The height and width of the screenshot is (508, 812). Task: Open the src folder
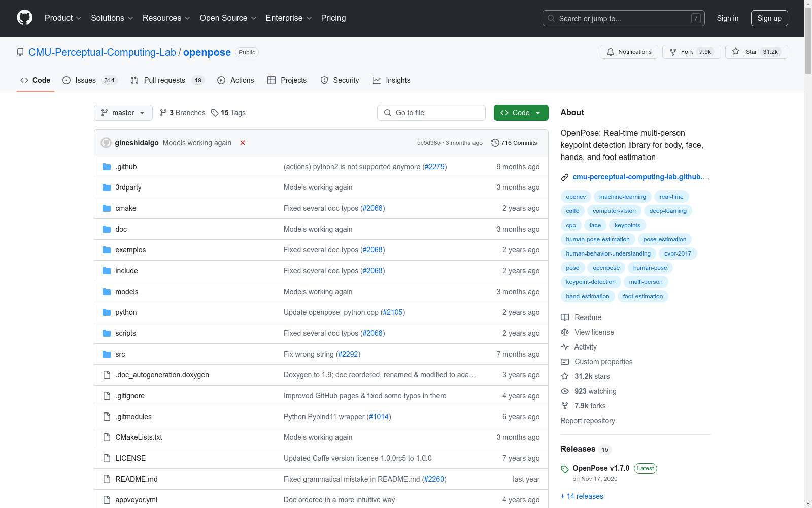click(120, 354)
